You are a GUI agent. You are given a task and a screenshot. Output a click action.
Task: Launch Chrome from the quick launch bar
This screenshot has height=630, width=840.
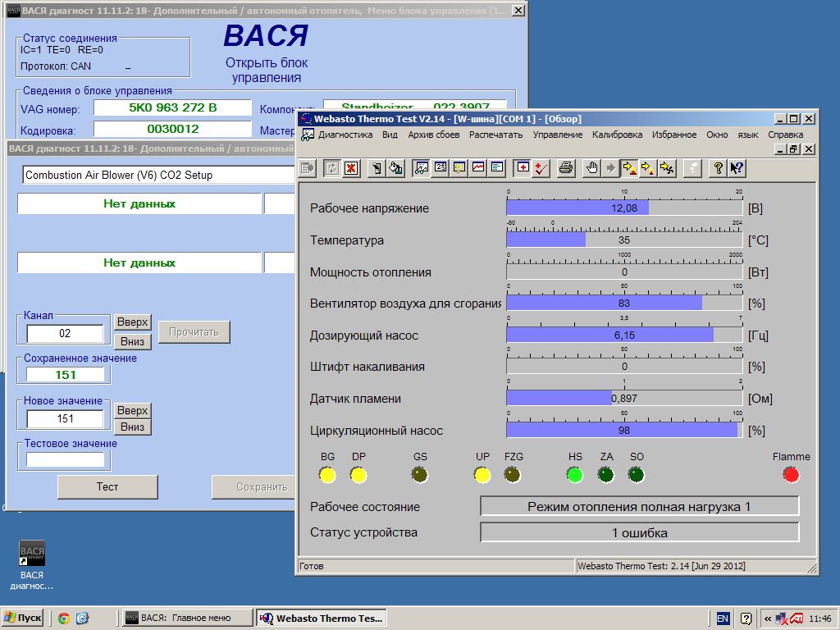64,619
